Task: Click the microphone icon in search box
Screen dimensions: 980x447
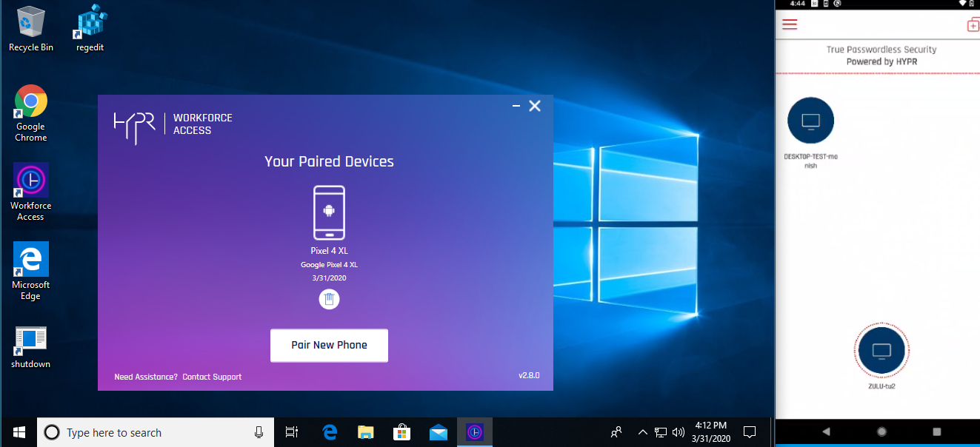Action: (x=259, y=432)
